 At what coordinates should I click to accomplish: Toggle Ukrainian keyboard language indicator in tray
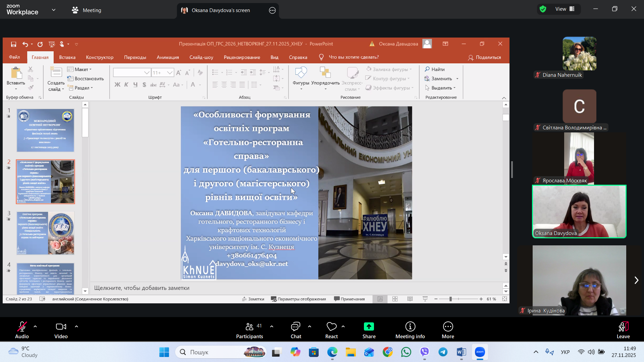565,352
